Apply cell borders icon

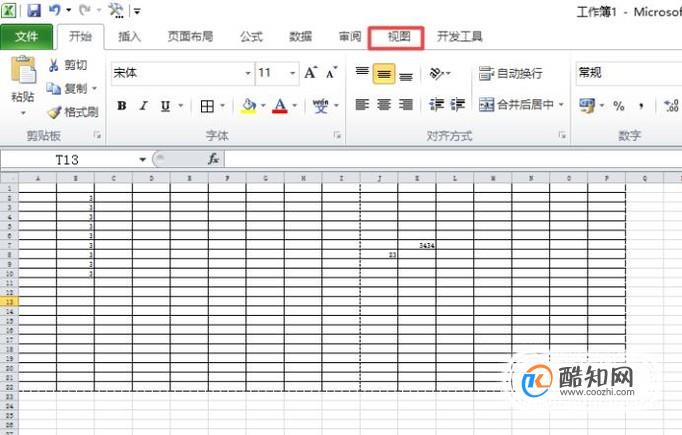click(207, 106)
